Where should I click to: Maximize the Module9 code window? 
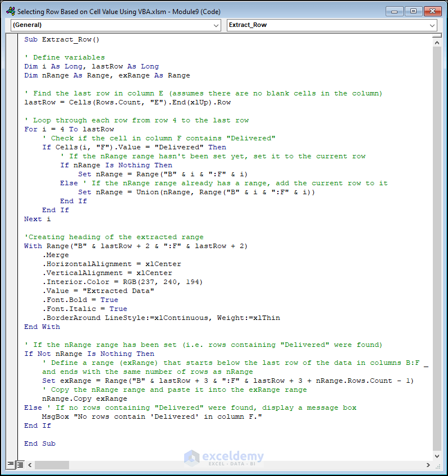pyautogui.click(x=413, y=12)
